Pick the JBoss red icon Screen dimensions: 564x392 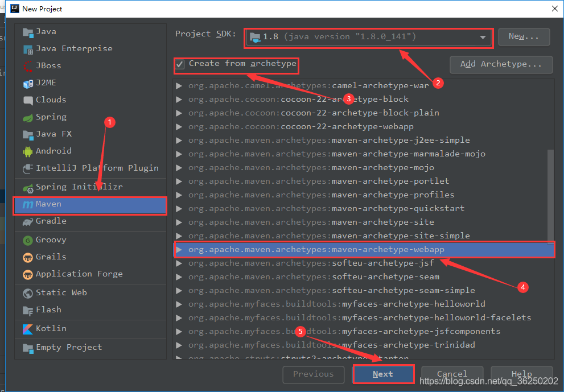click(x=28, y=67)
